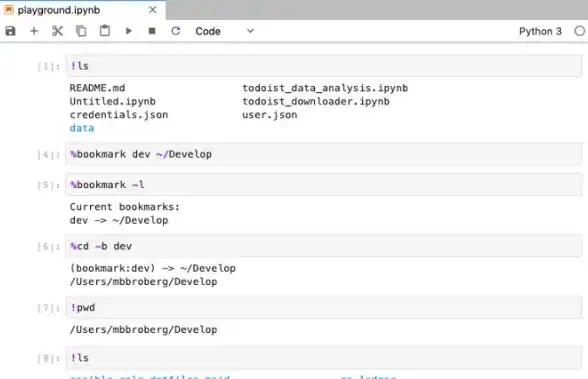Cut selected cell with the scissors icon
Screen dimensions: 588x379
click(x=57, y=31)
